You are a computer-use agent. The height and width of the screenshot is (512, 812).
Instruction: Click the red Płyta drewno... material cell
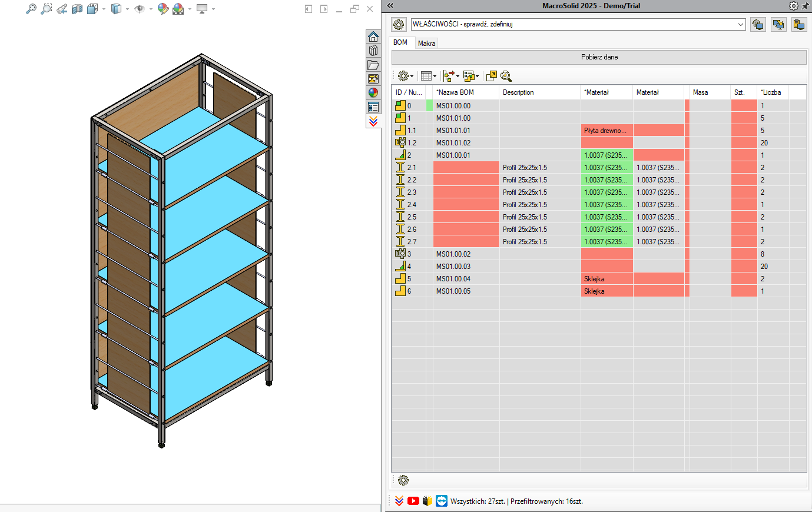coord(607,131)
